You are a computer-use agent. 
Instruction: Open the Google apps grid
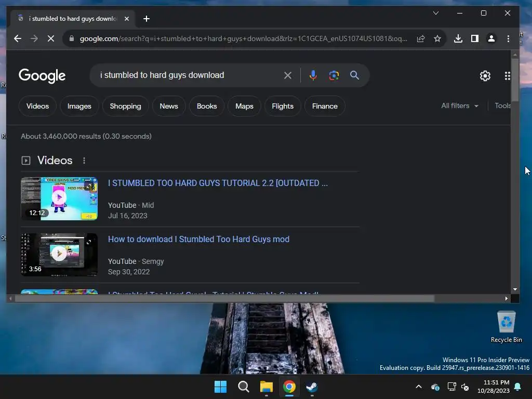click(x=508, y=76)
